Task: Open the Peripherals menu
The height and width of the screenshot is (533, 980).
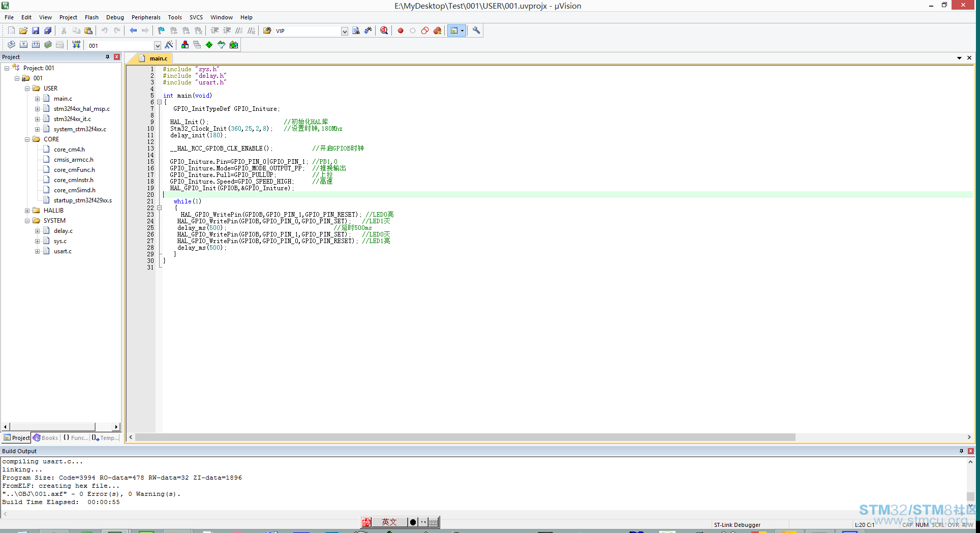Action: tap(146, 17)
